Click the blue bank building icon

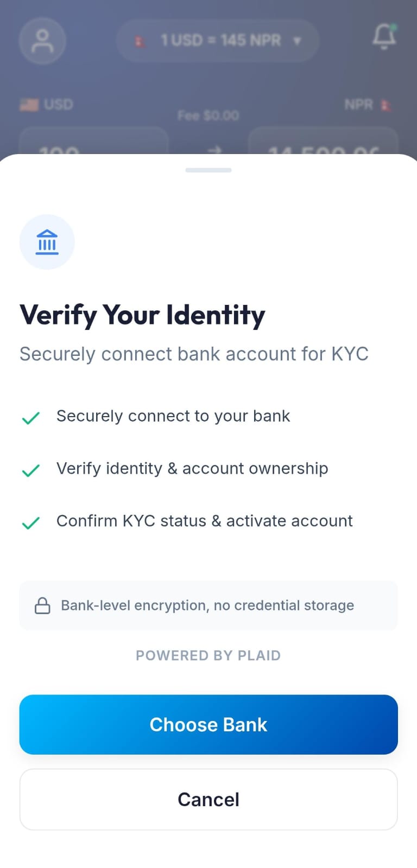(x=47, y=242)
